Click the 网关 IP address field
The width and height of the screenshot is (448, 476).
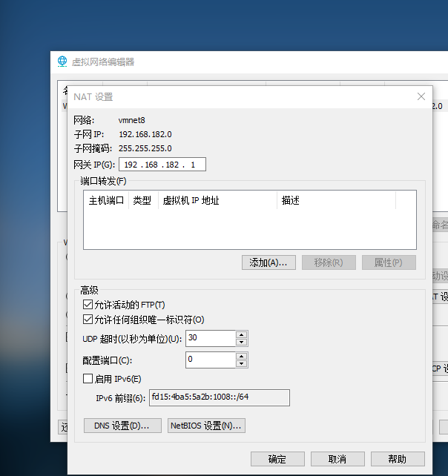coord(162,165)
